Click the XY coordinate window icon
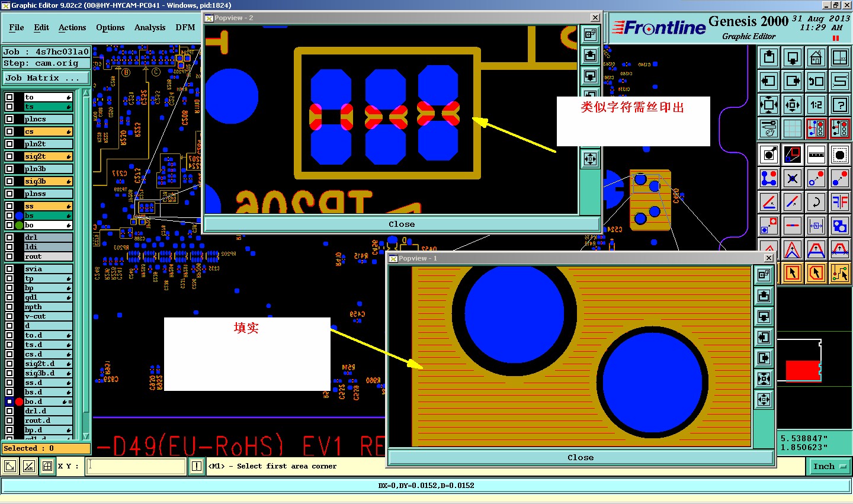The height and width of the screenshot is (504, 853). [x=840, y=57]
